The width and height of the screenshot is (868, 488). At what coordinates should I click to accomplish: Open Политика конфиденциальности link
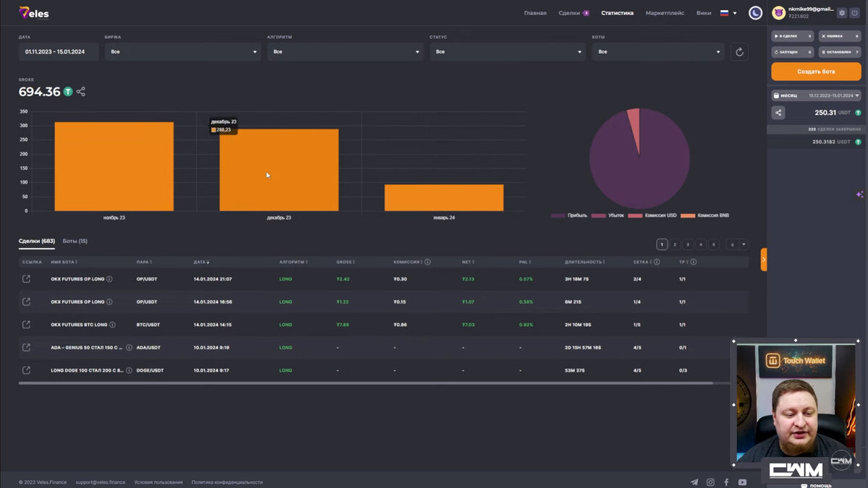(x=227, y=482)
